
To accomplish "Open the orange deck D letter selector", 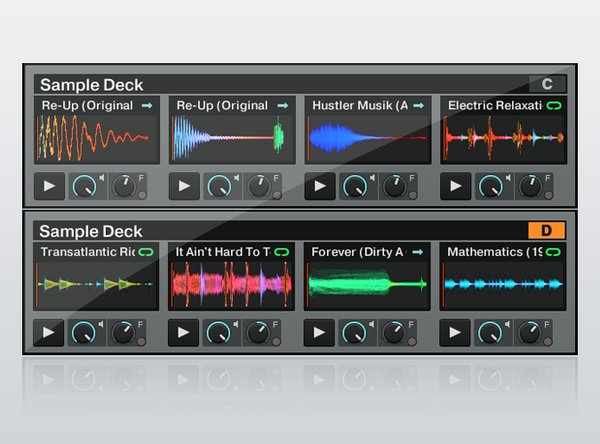I will tap(547, 231).
